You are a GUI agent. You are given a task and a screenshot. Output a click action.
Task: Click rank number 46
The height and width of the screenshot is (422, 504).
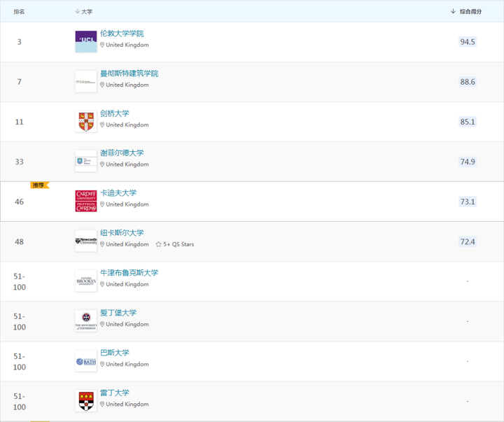pos(20,202)
